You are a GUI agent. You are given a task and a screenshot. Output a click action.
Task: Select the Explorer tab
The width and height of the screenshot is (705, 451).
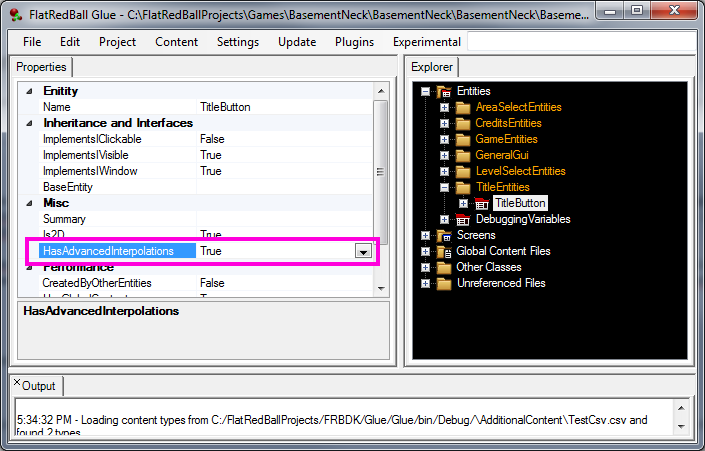coord(432,67)
